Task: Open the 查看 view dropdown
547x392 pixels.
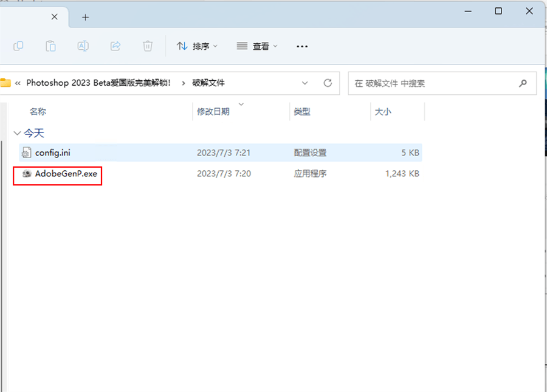Action: tap(257, 46)
